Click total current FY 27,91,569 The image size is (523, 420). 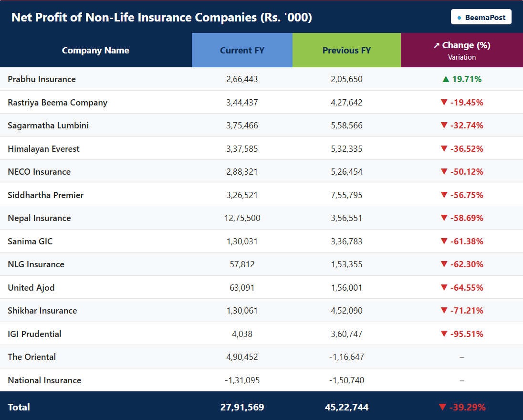(242, 407)
